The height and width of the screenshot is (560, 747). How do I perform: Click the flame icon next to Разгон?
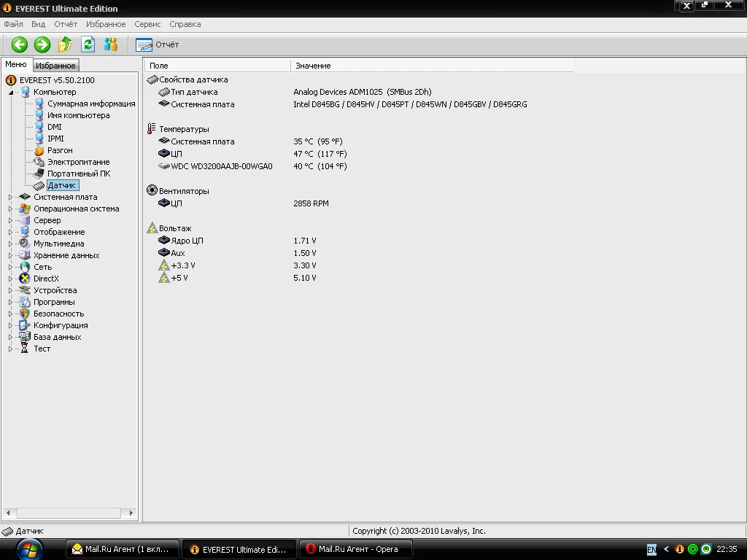(x=39, y=150)
